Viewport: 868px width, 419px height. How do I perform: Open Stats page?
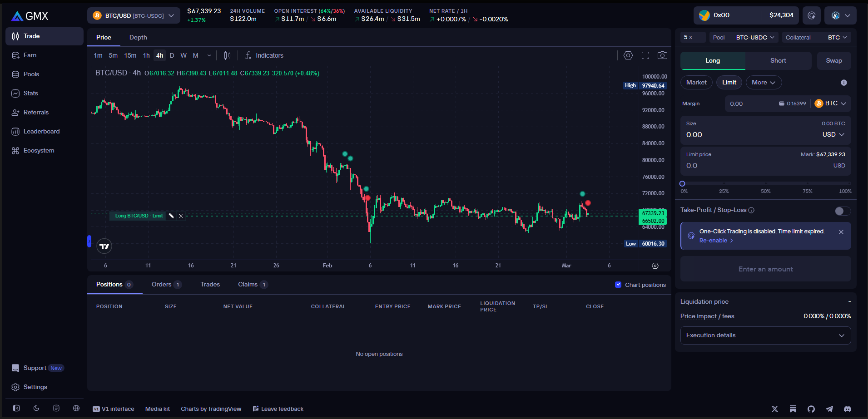pos(45,94)
